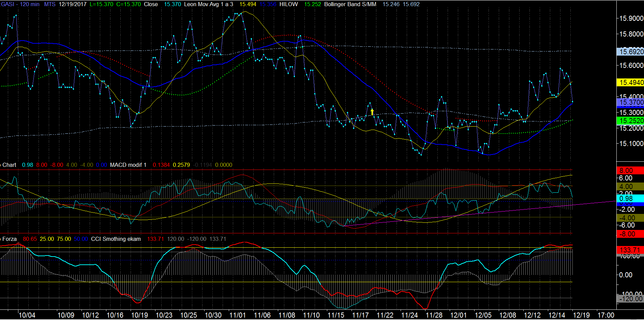Viewport: 644px width, 320px height.
Task: Click the 11/01 date on time axis
Action: (238, 315)
